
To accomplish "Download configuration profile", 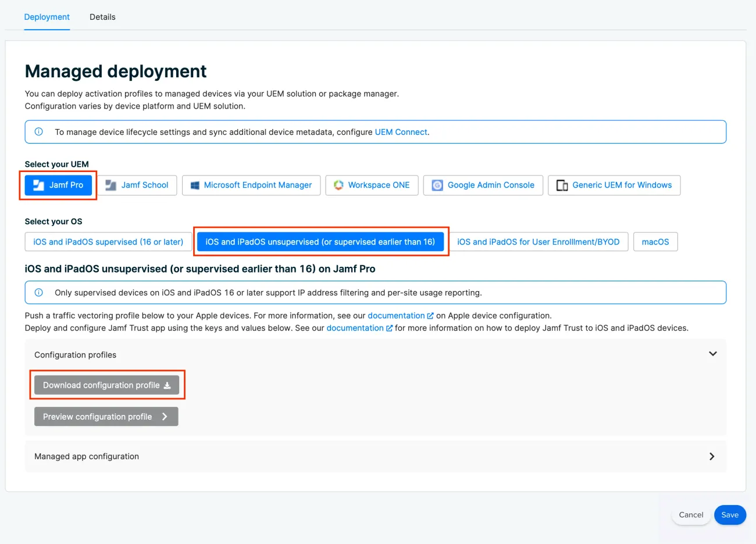I will (x=106, y=385).
